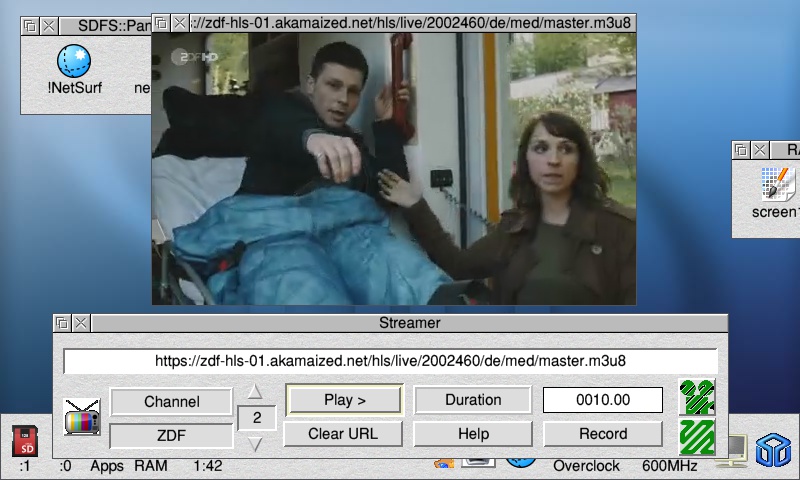
Task: Click the TV icon in Streamer
Action: (x=81, y=417)
